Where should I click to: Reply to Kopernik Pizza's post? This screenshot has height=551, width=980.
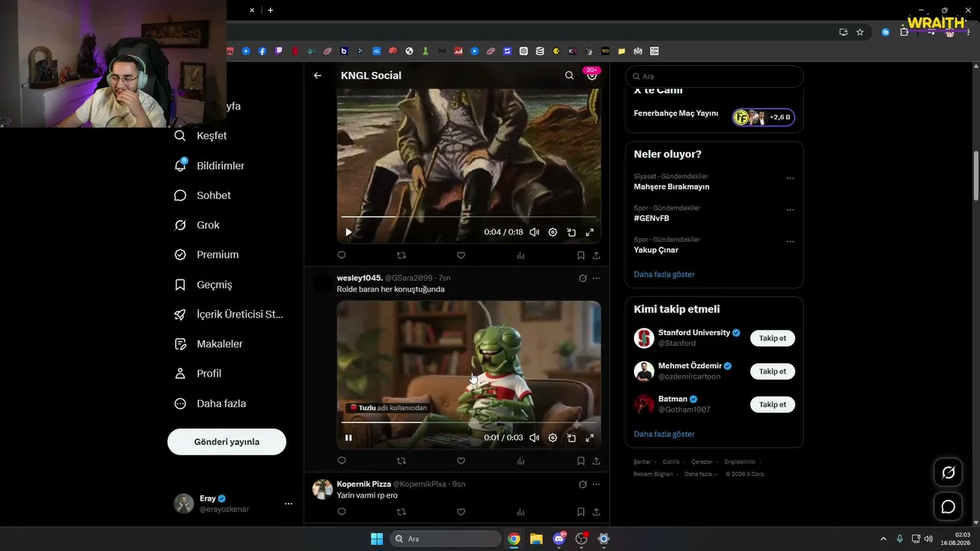341,512
